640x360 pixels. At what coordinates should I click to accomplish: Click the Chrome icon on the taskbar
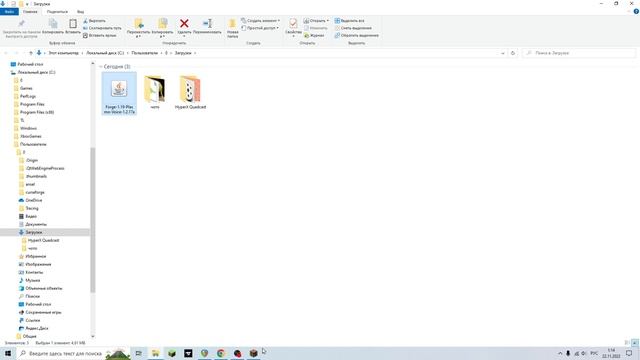221,353
